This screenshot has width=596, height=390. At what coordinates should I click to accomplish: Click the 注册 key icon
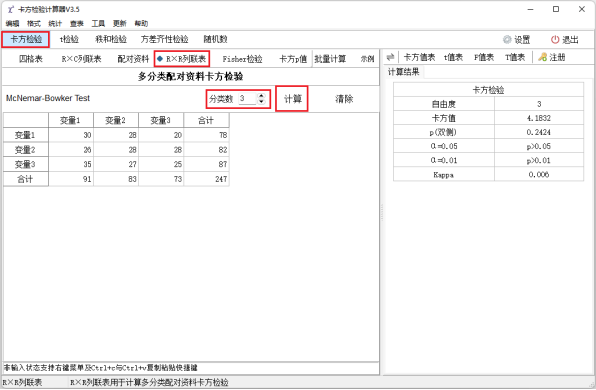click(x=542, y=57)
